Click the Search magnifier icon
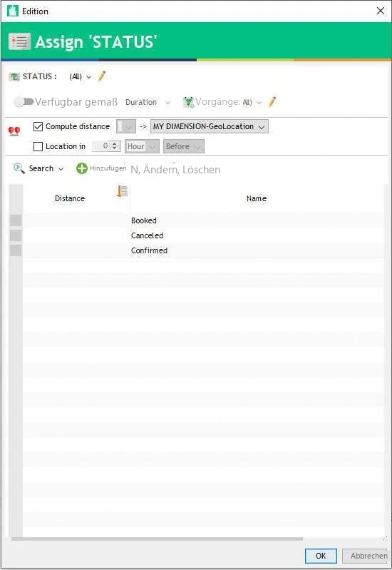 (19, 168)
